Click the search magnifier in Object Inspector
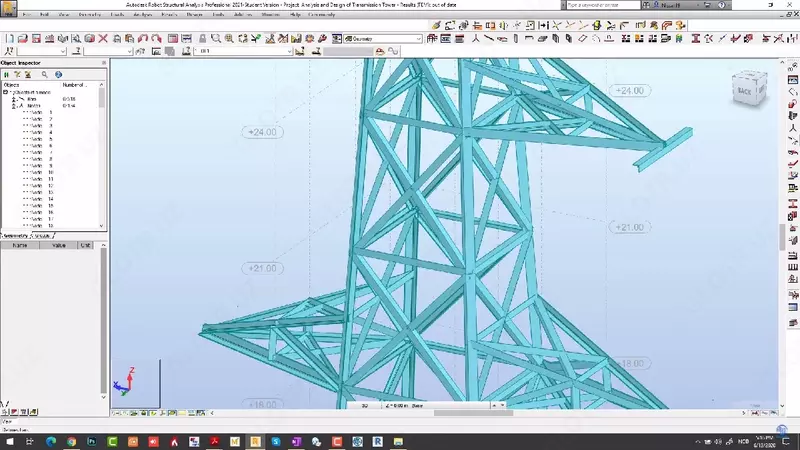Screen dimensions: 800x450 click(x=44, y=74)
